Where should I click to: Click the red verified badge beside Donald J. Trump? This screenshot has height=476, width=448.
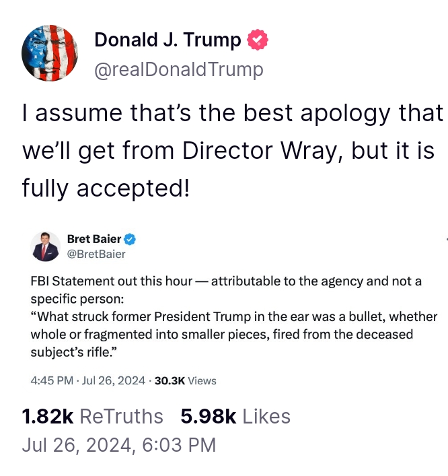click(x=258, y=40)
